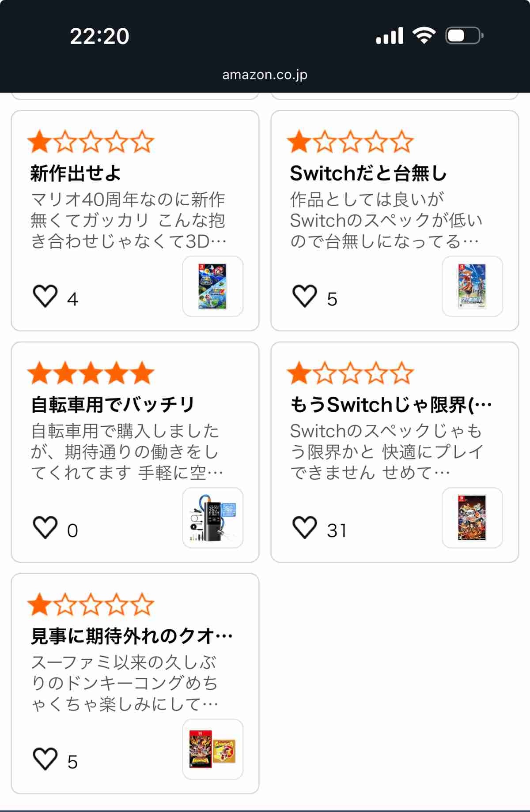This screenshot has width=530, height=812.
Task: Open product thumbnail in Switchだと台無し card
Action: pos(472,286)
